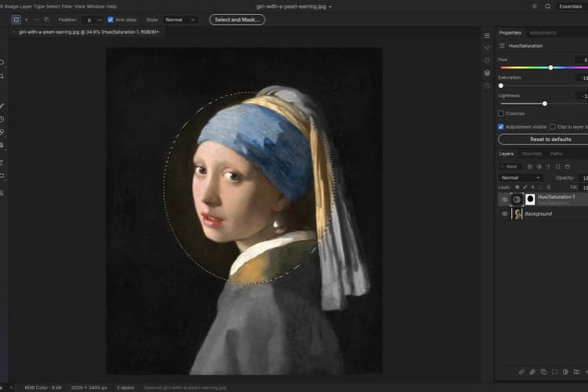Image resolution: width=588 pixels, height=392 pixels.
Task: Enable the Clip to layer checkbox
Action: click(553, 127)
